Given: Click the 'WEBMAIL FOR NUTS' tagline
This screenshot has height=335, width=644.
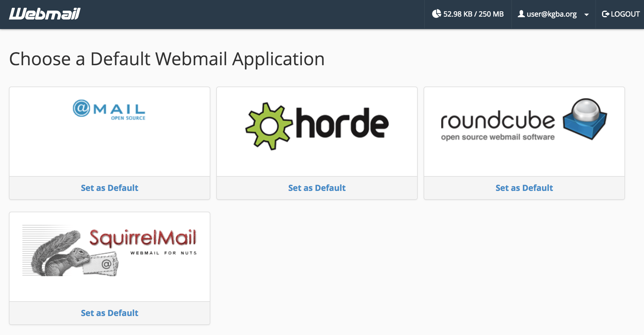Looking at the screenshot, I should [x=164, y=253].
